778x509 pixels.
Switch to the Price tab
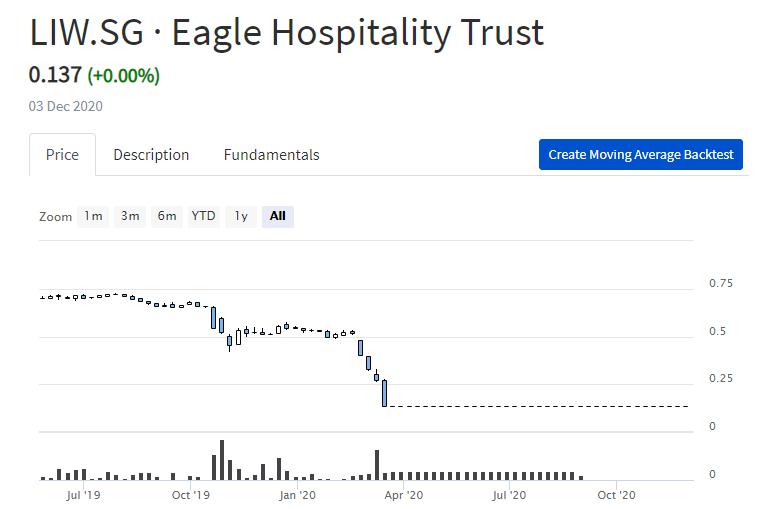tap(62, 155)
